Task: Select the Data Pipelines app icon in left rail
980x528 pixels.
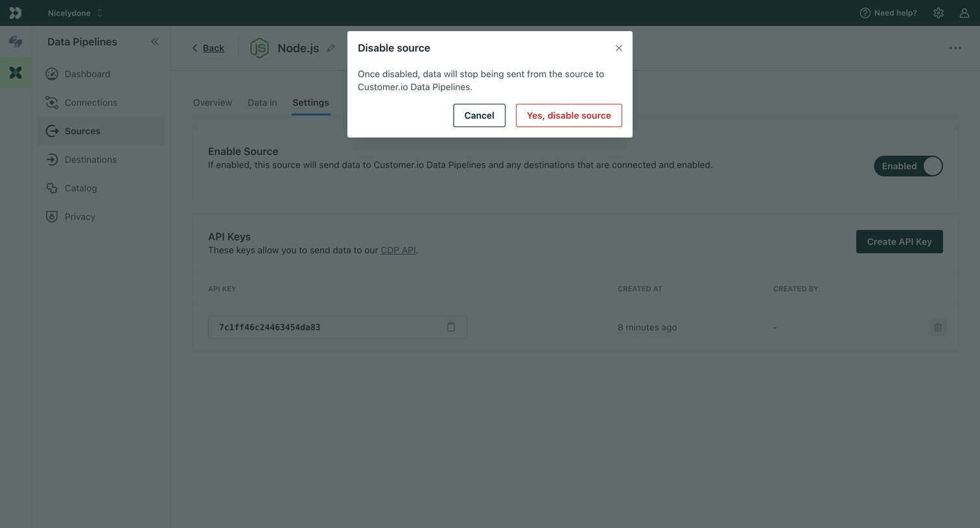Action: point(16,73)
